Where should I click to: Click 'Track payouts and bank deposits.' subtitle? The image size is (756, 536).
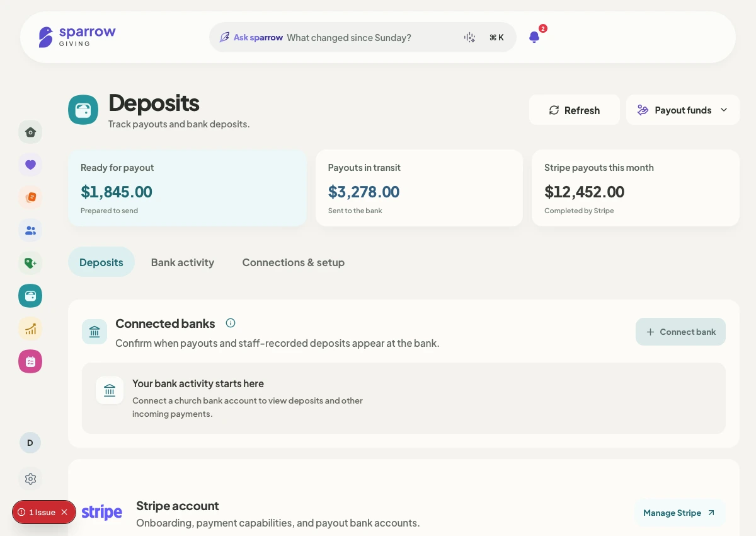(179, 124)
